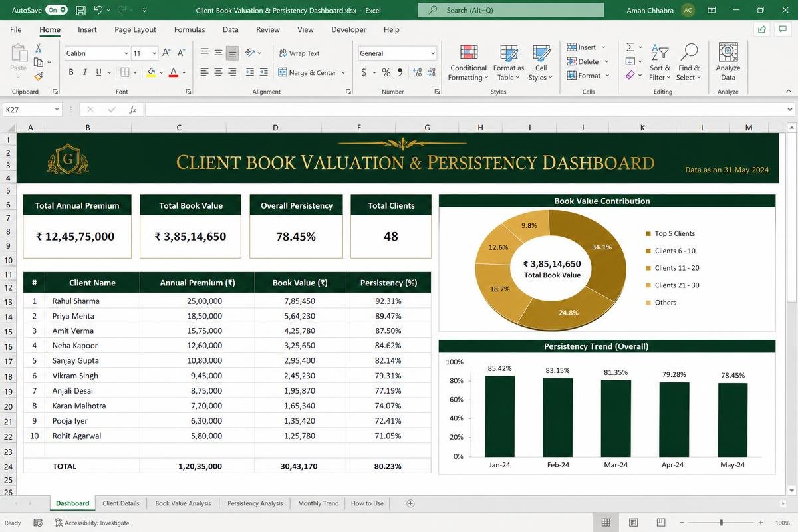The image size is (798, 532).
Task: Expand the formula bar chevron
Action: point(790,110)
